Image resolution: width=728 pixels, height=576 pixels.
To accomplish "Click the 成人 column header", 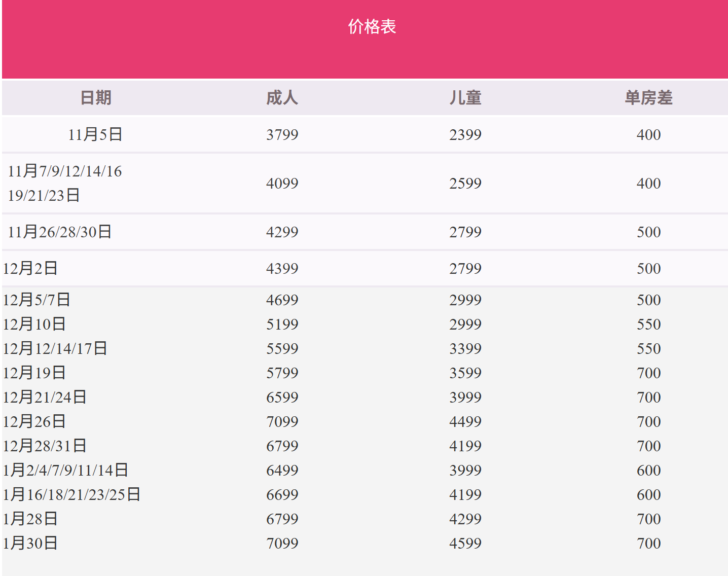I will coord(282,97).
